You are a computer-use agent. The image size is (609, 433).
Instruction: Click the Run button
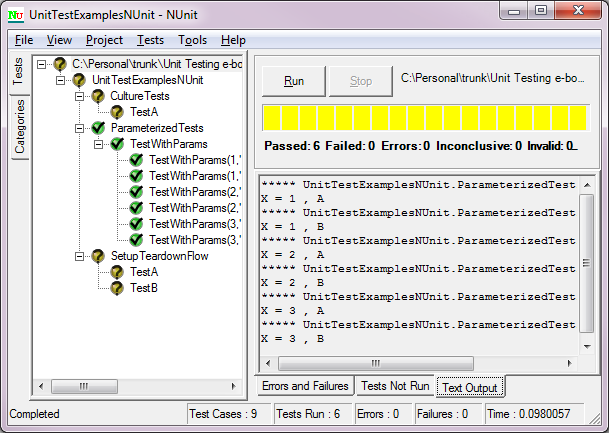294,81
